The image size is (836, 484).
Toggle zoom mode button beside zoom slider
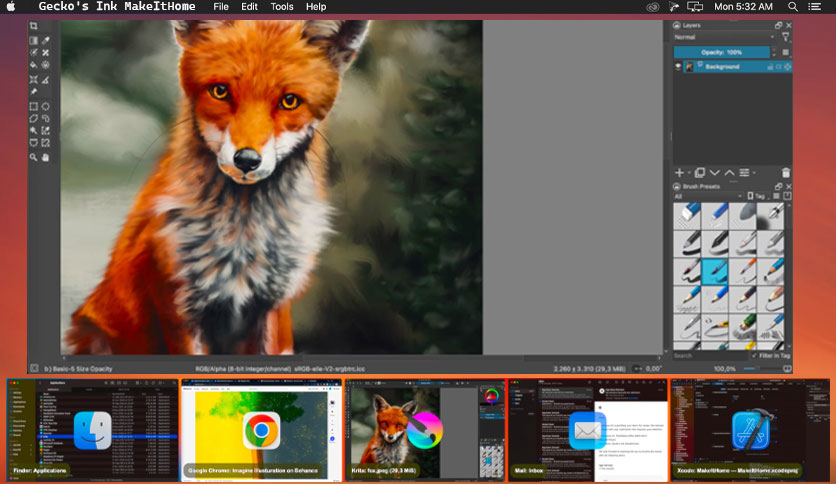787,368
